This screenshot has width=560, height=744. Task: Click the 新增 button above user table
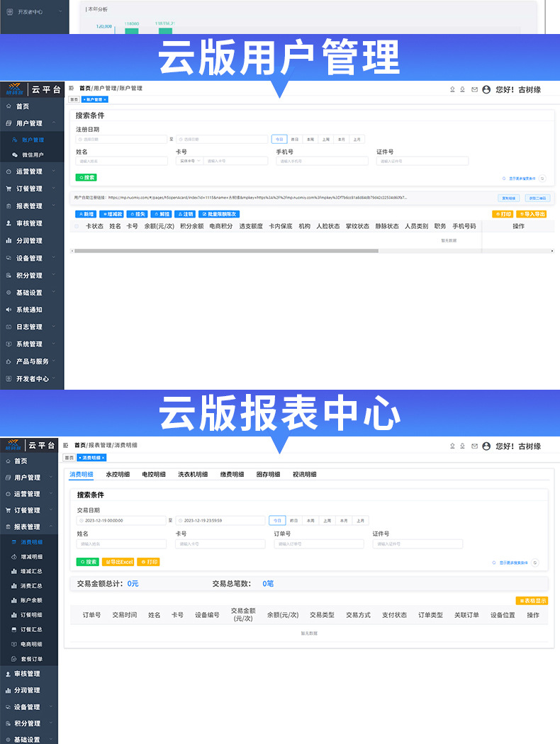tap(86, 214)
